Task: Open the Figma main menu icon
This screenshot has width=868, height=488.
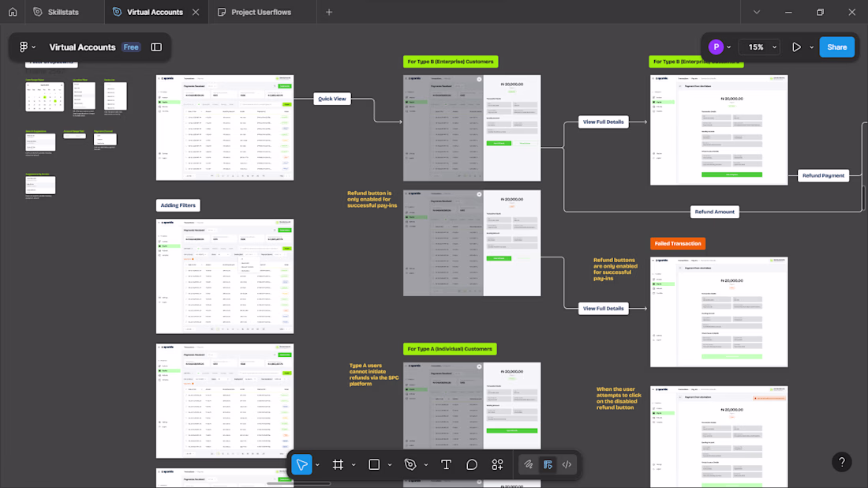Action: click(23, 47)
